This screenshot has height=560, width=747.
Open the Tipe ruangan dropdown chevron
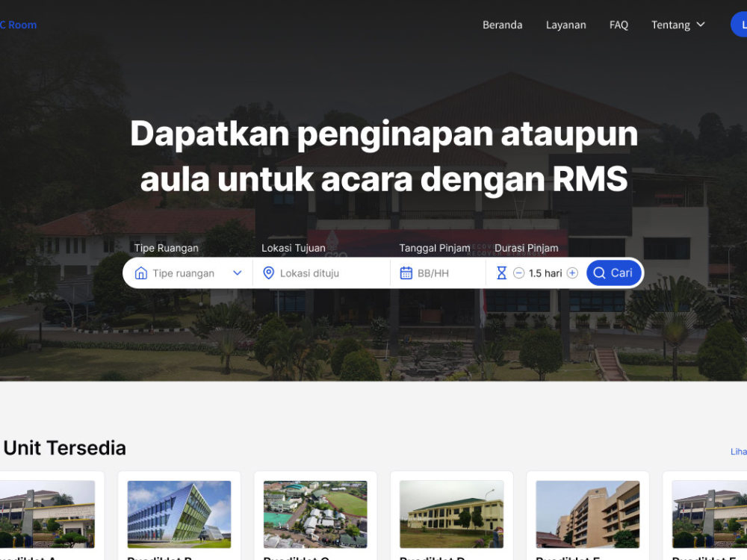coord(238,273)
